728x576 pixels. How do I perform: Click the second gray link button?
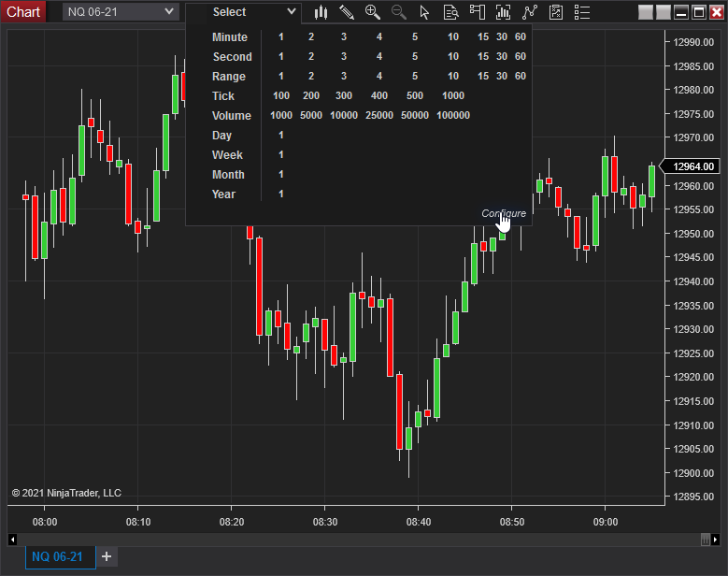[x=664, y=12]
